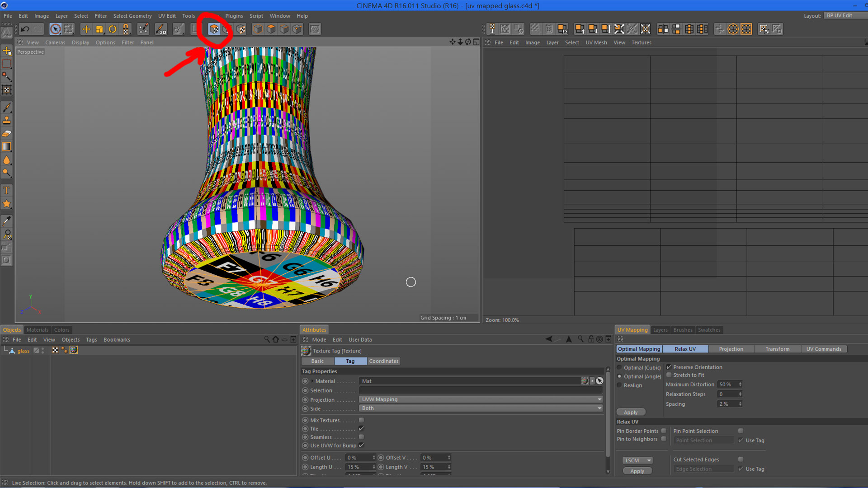Select the Eraser tool
The width and height of the screenshot is (868, 488).
coord(7,134)
